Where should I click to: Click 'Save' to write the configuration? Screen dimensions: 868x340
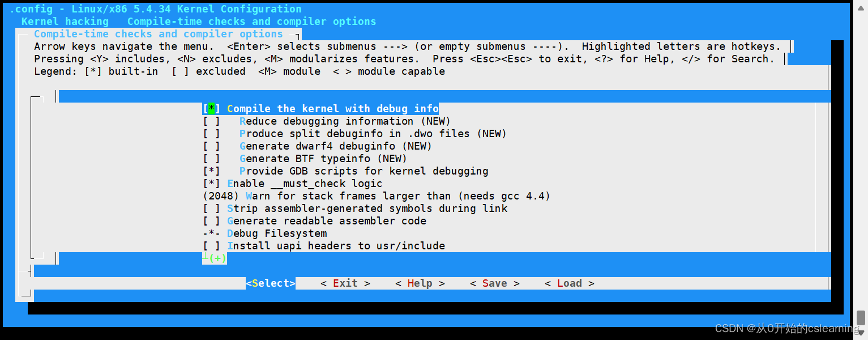[x=494, y=283]
